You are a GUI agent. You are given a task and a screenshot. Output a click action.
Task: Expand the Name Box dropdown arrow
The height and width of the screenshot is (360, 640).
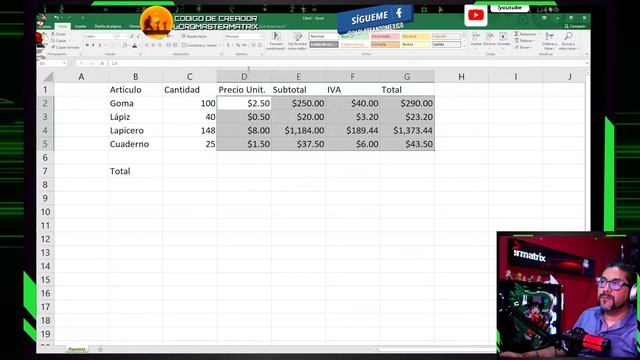tap(64, 63)
